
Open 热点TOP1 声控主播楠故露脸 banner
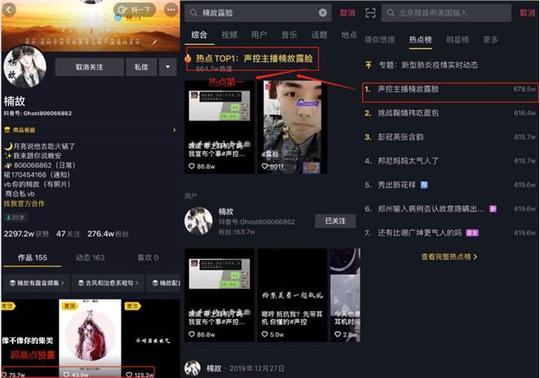pos(252,59)
